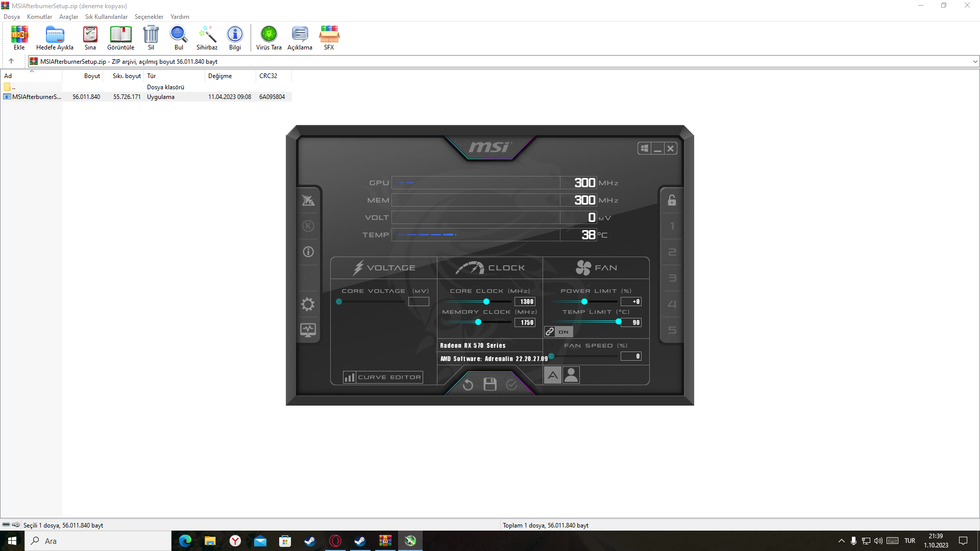This screenshot has width=980, height=551.
Task: Click the OC Scanner icon
Action: coord(308,200)
